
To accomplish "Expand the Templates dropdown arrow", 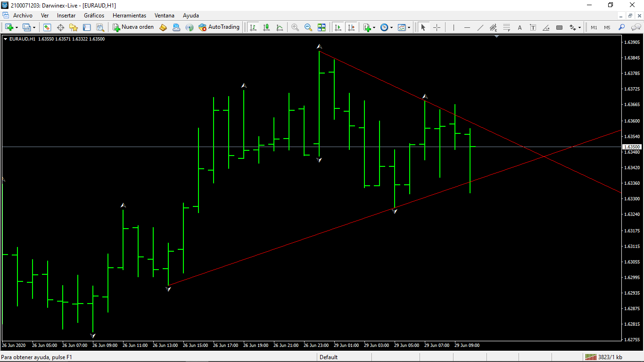I will (x=409, y=27).
